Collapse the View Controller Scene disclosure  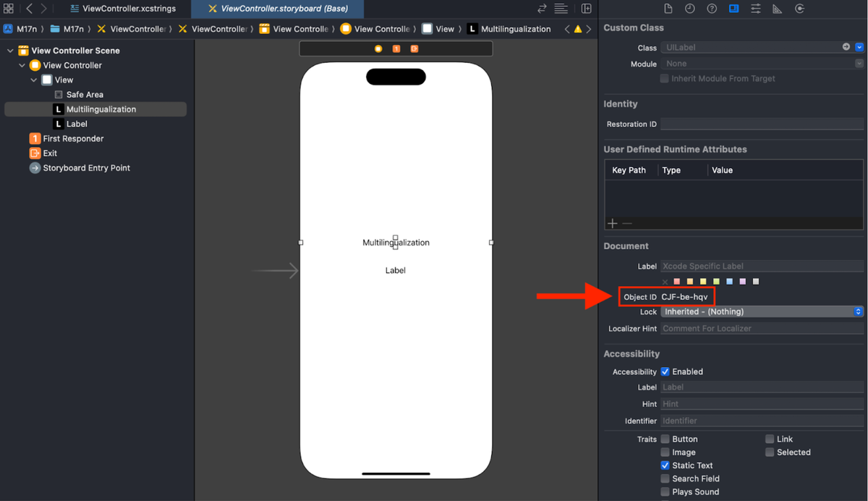10,51
